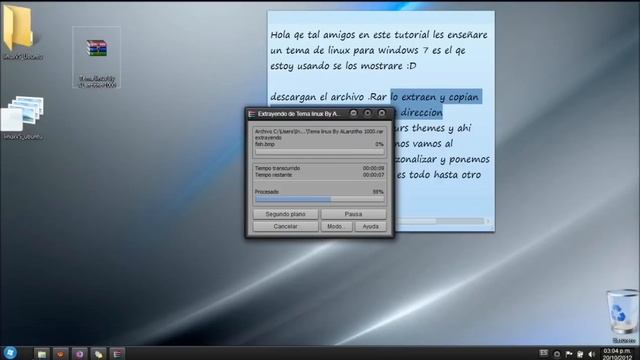Click the 'Tiempo transcurrido' label

[x=278, y=168]
